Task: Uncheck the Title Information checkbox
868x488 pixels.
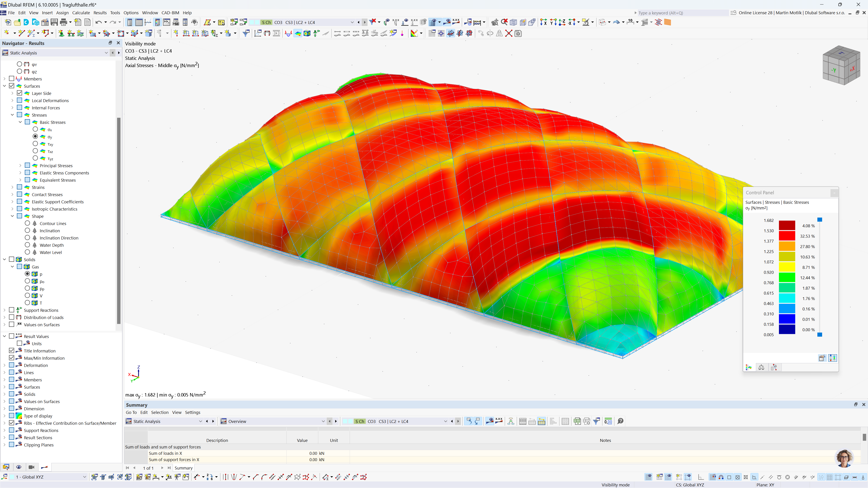Action: pyautogui.click(x=12, y=351)
